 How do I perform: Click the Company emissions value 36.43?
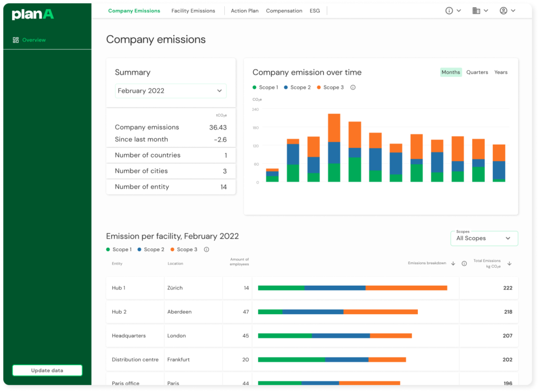(218, 127)
